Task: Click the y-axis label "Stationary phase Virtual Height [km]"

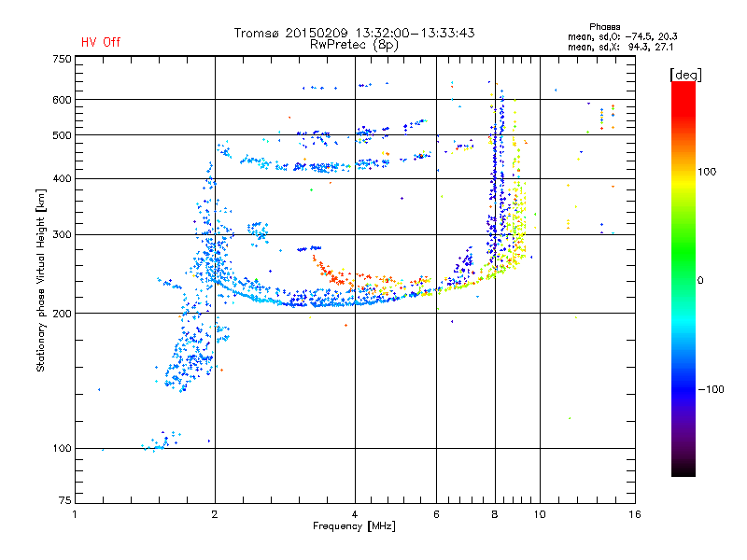Action: click(x=40, y=280)
